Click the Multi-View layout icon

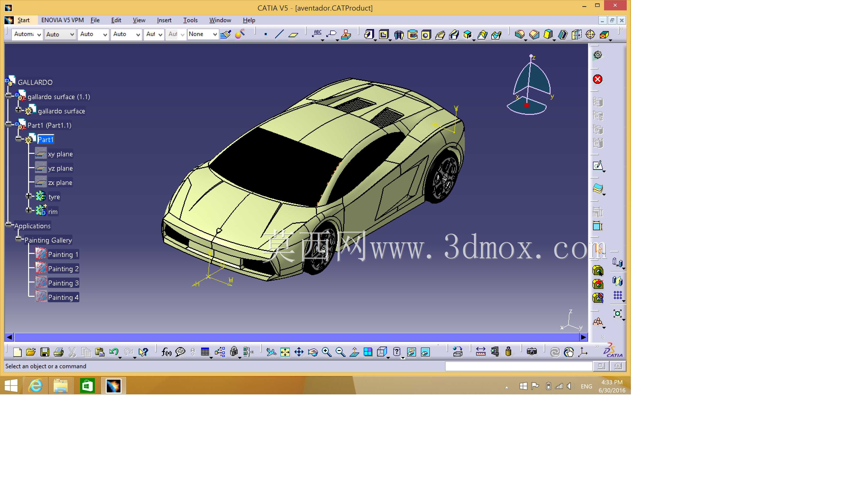tap(368, 352)
